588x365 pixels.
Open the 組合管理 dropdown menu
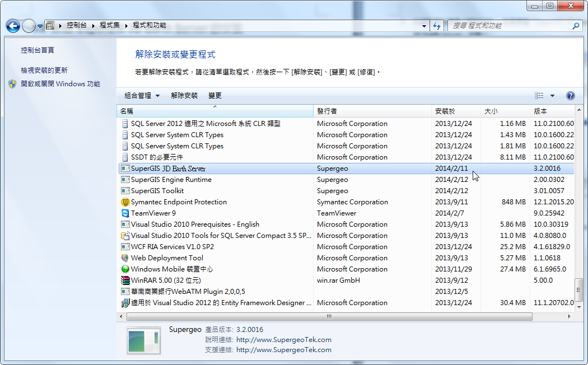pyautogui.click(x=142, y=96)
